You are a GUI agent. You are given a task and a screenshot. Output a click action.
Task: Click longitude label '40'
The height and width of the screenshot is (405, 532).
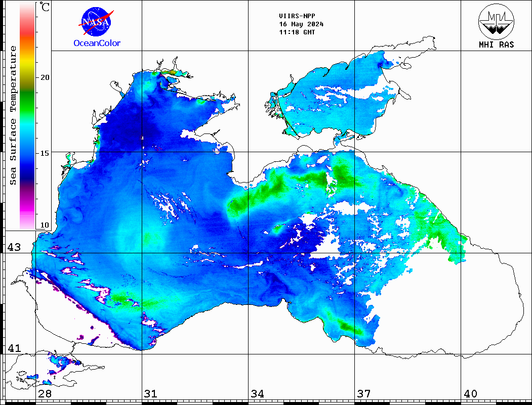(470, 393)
